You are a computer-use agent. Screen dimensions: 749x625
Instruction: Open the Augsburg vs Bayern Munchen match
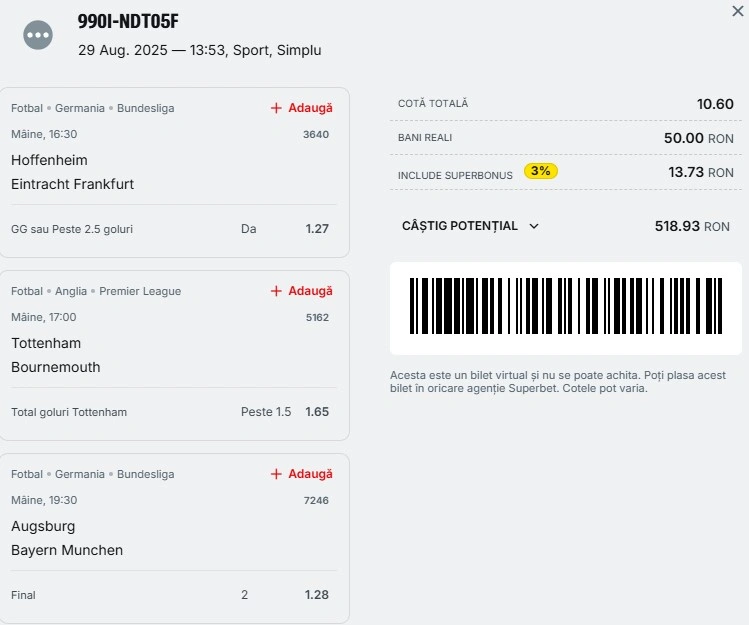pyautogui.click(x=67, y=538)
